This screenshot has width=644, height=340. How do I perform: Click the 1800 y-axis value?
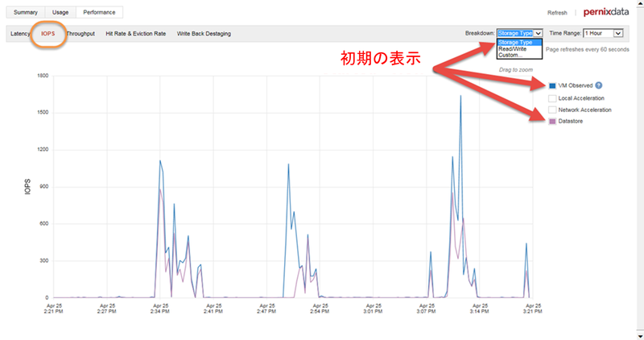coord(43,76)
